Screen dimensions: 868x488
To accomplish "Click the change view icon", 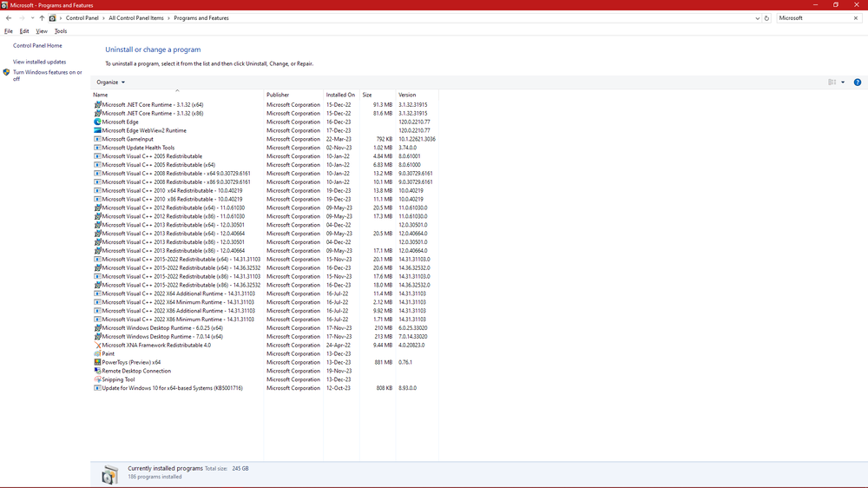I will tap(832, 82).
